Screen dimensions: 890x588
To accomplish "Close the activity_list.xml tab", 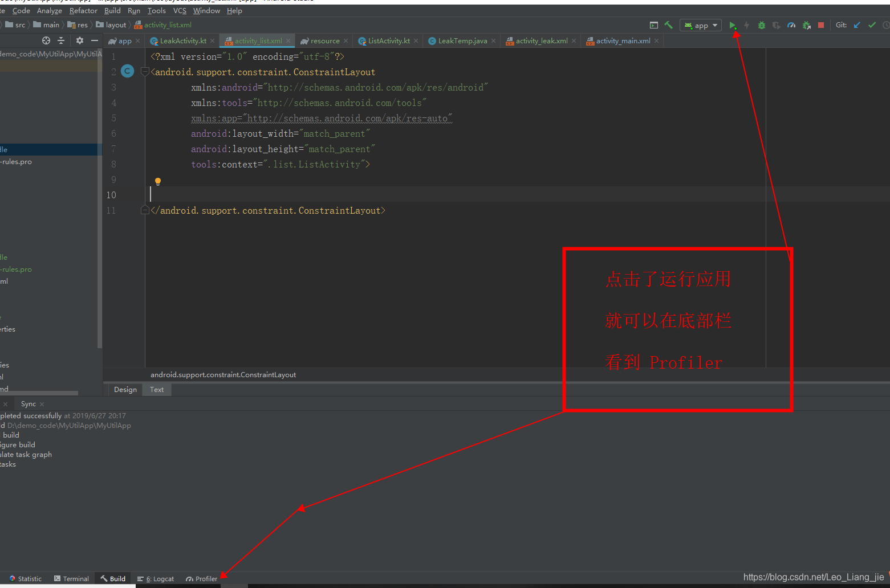I will (288, 41).
